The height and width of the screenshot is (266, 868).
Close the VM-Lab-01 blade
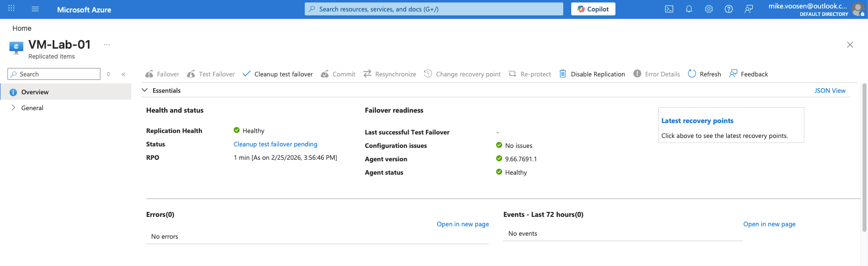(850, 45)
